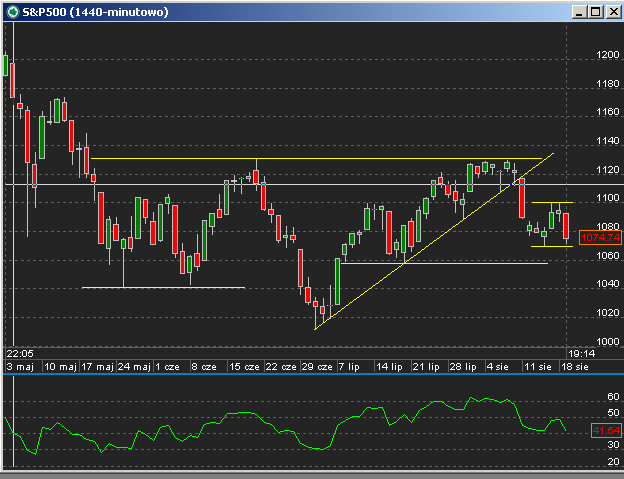
Task: Select the oscillator value label 41.54
Action: click(606, 430)
